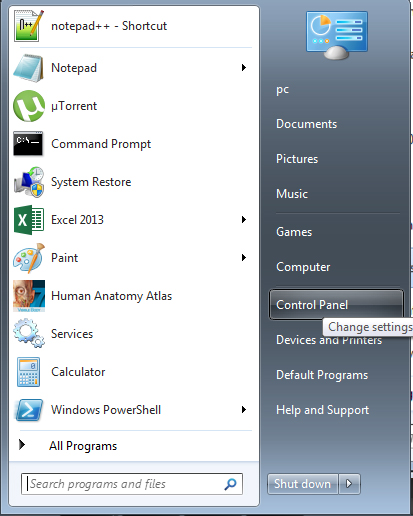Click the user account picture
The image size is (413, 516).
click(337, 35)
